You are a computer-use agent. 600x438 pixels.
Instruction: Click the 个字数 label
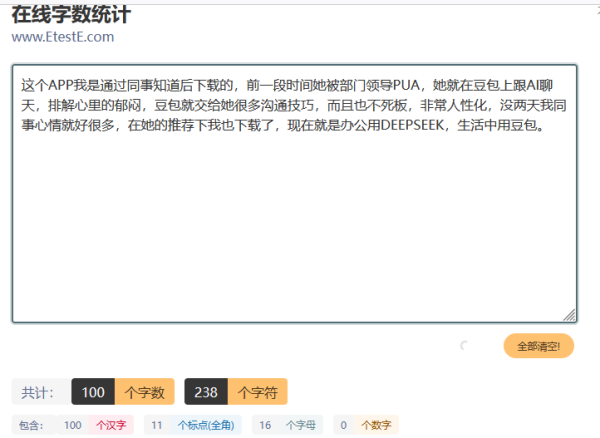(145, 392)
